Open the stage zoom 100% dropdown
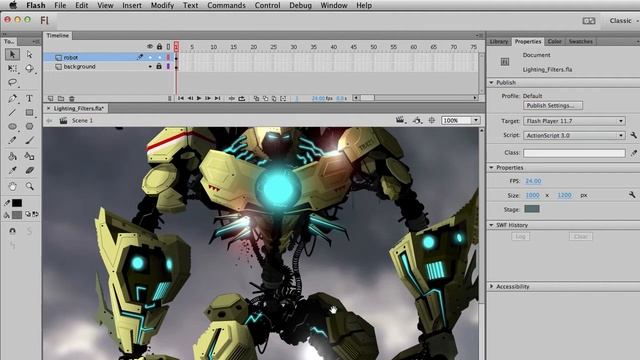The height and width of the screenshot is (360, 640). pos(476,120)
